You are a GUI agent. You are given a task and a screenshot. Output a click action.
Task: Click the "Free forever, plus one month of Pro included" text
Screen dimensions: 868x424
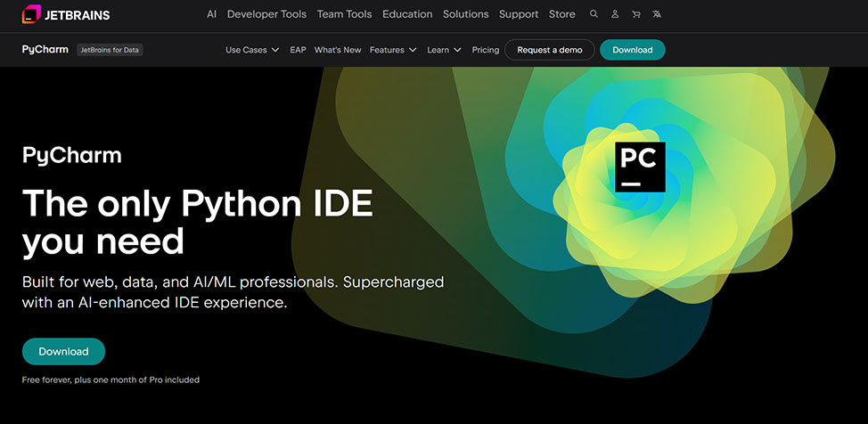click(x=111, y=379)
